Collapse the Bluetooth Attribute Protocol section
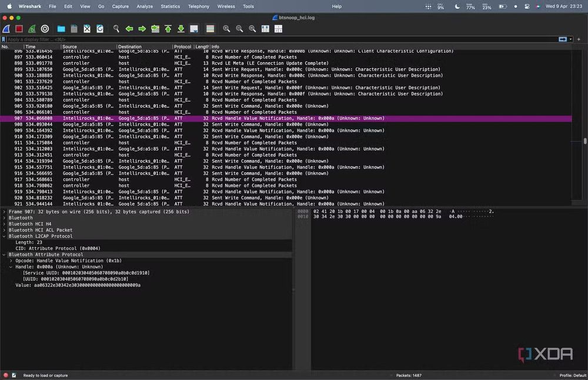The width and height of the screenshot is (588, 380). 4,254
